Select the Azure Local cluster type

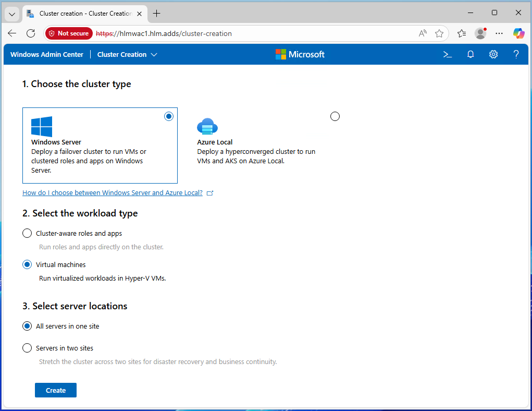click(335, 116)
